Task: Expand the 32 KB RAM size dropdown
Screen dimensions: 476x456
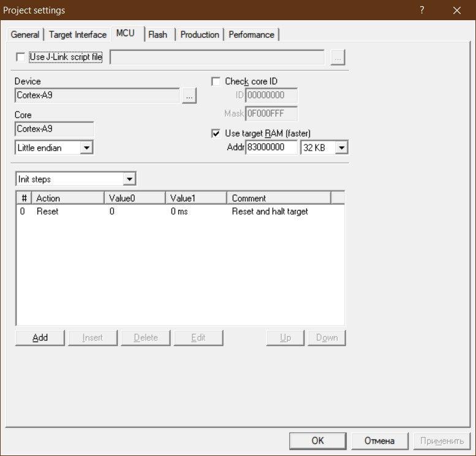Action: [342, 148]
